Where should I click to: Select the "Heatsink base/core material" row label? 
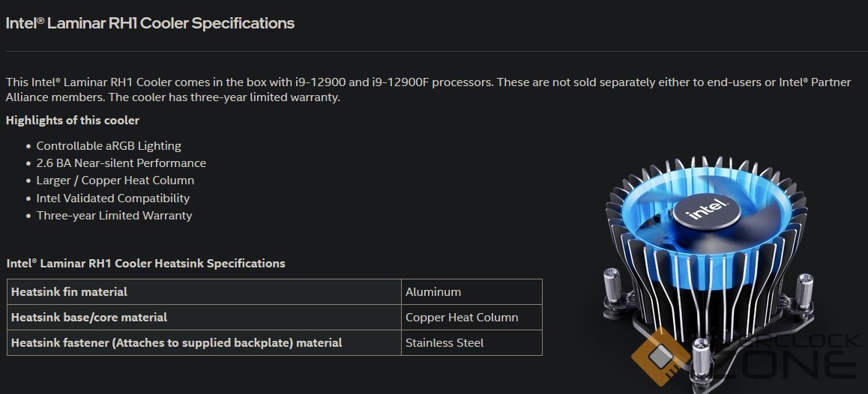pyautogui.click(x=89, y=318)
